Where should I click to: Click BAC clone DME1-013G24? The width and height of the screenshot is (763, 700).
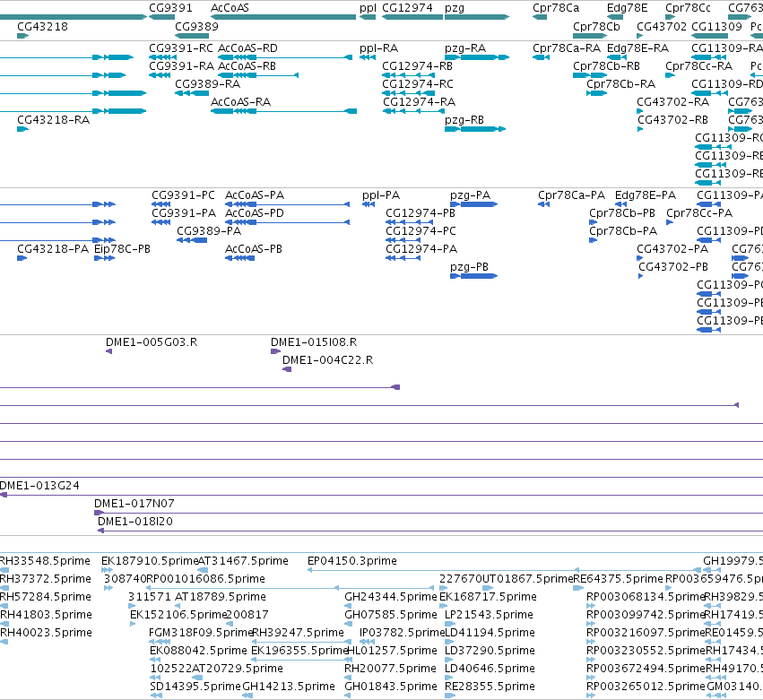[39, 486]
